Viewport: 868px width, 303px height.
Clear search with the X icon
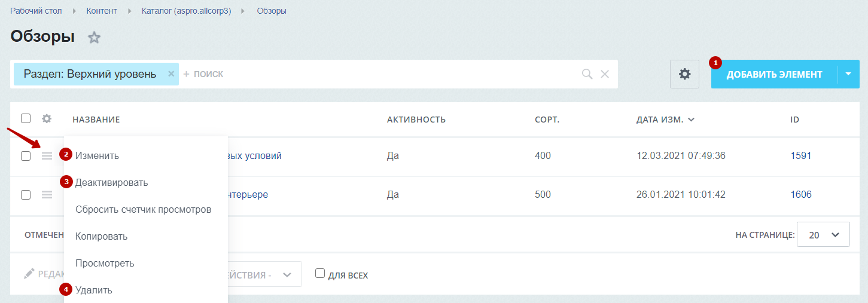pyautogui.click(x=605, y=74)
